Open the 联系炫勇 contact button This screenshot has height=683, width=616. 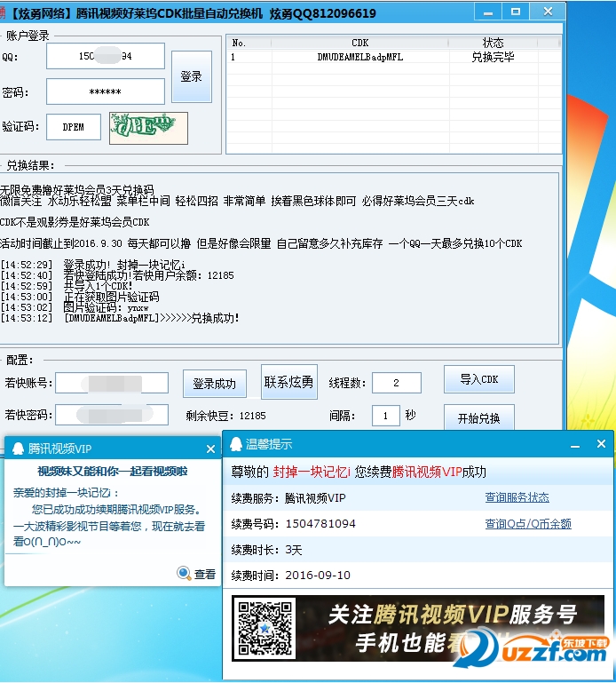pos(289,382)
